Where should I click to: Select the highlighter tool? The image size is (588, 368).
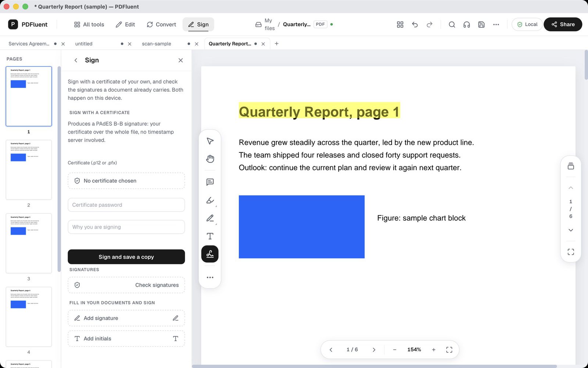click(210, 200)
